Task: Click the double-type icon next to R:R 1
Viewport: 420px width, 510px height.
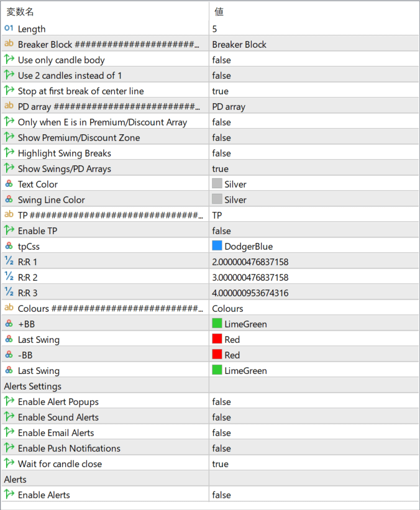Action: pyautogui.click(x=9, y=262)
